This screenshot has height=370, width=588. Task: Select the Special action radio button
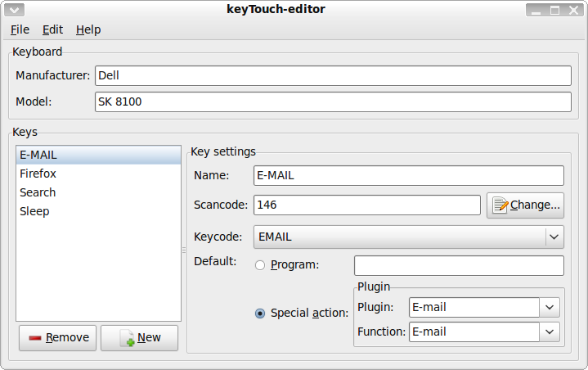pos(260,313)
